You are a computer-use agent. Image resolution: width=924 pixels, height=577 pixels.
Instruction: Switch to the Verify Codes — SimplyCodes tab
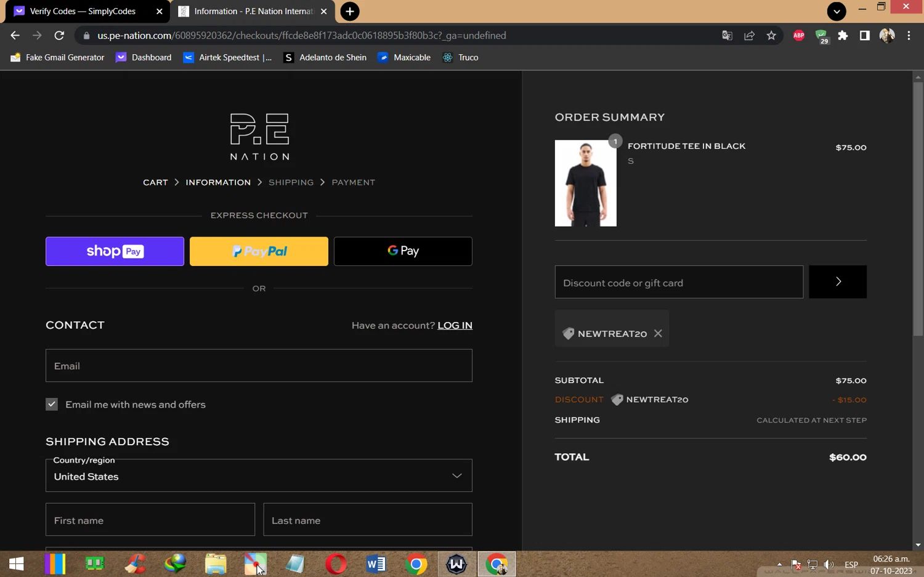pyautogui.click(x=83, y=11)
